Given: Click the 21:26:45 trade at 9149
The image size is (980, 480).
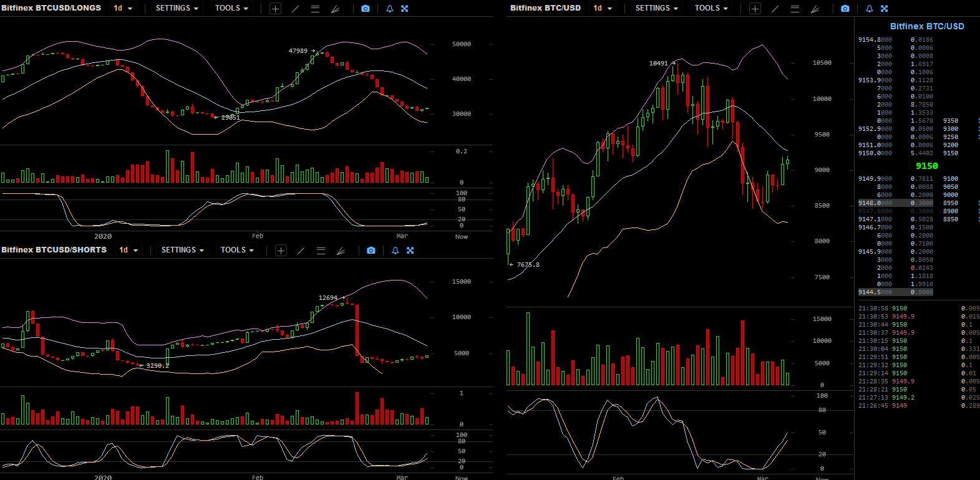Looking at the screenshot, I should (918, 406).
